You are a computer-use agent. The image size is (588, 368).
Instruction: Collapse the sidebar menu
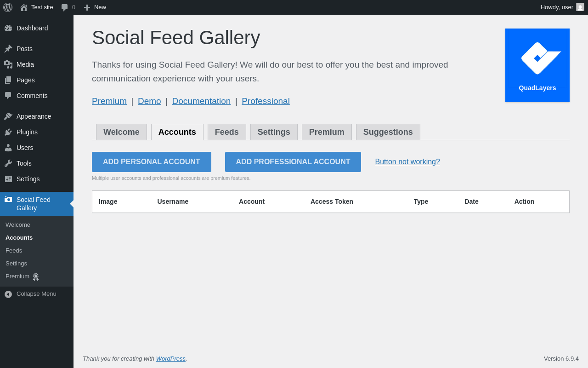click(31, 294)
